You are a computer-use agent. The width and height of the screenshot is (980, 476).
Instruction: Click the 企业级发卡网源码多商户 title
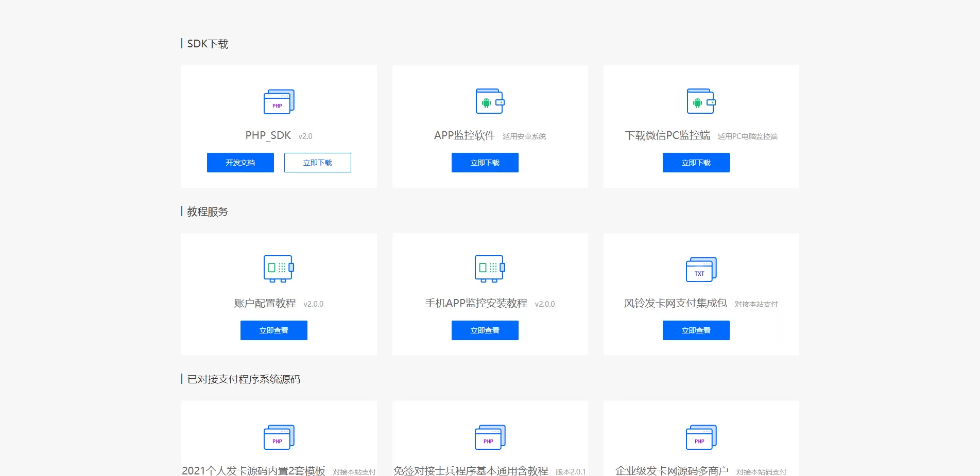[672, 470]
